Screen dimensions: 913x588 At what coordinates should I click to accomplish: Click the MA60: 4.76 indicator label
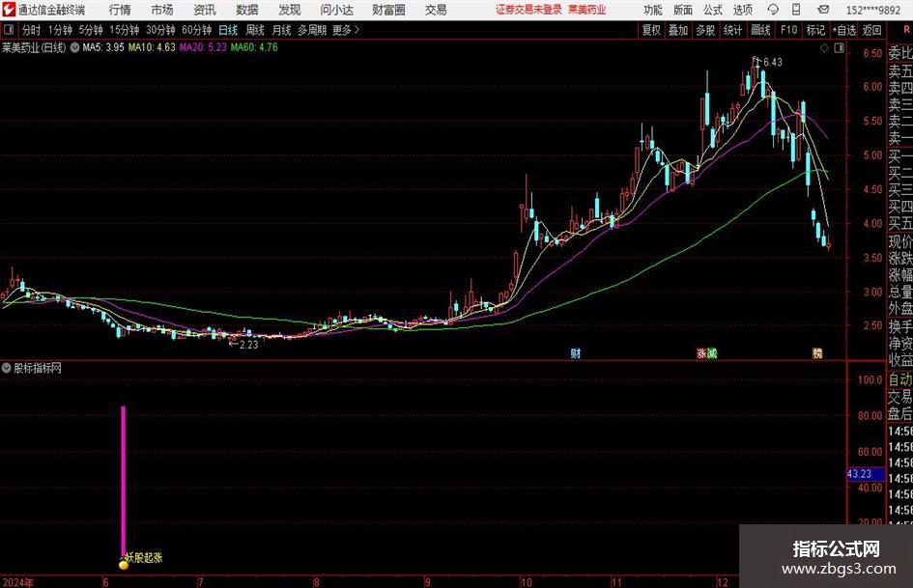254,47
